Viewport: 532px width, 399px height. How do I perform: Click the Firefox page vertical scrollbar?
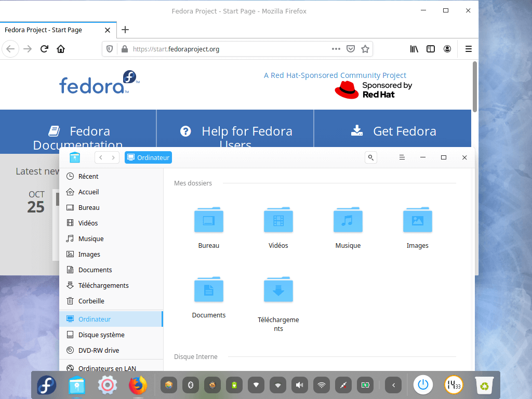tap(475, 87)
